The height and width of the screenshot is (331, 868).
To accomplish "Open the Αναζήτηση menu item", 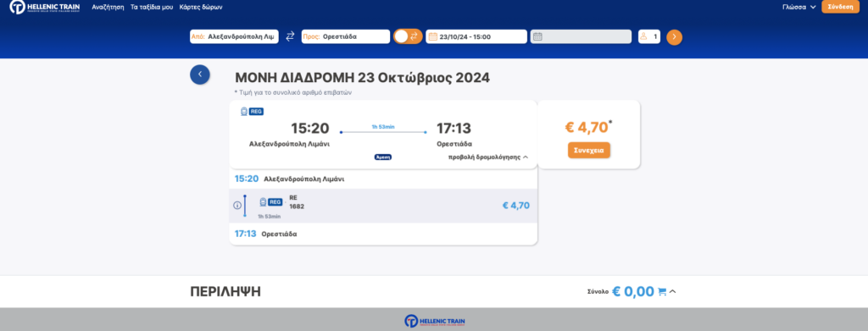I will pos(108,7).
